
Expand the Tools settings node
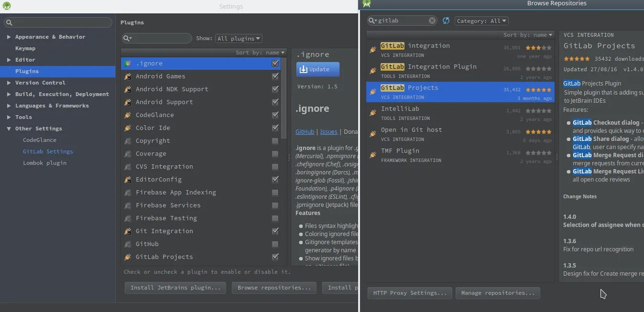(9, 117)
